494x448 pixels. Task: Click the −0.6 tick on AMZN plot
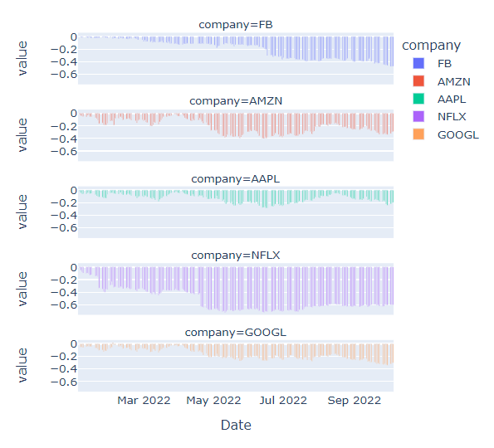[64, 152]
